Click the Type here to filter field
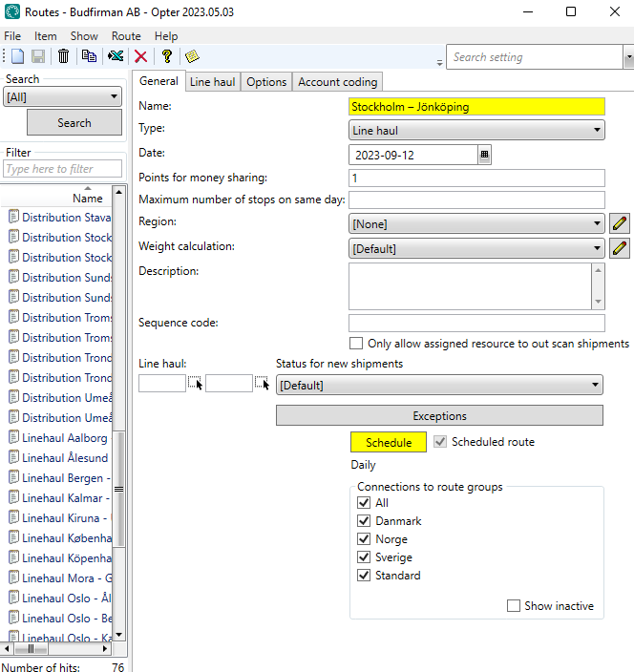This screenshot has height=672, width=634. 63,169
